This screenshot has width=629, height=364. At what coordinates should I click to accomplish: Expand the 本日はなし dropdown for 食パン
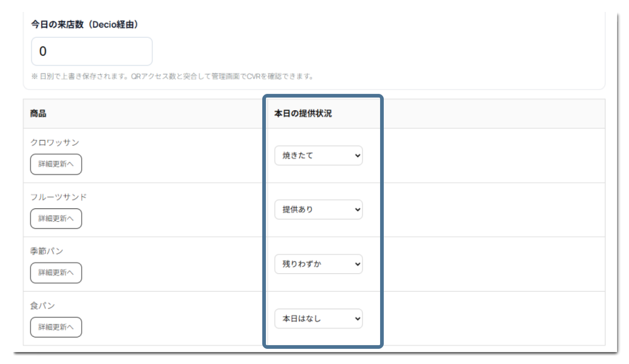(x=318, y=319)
